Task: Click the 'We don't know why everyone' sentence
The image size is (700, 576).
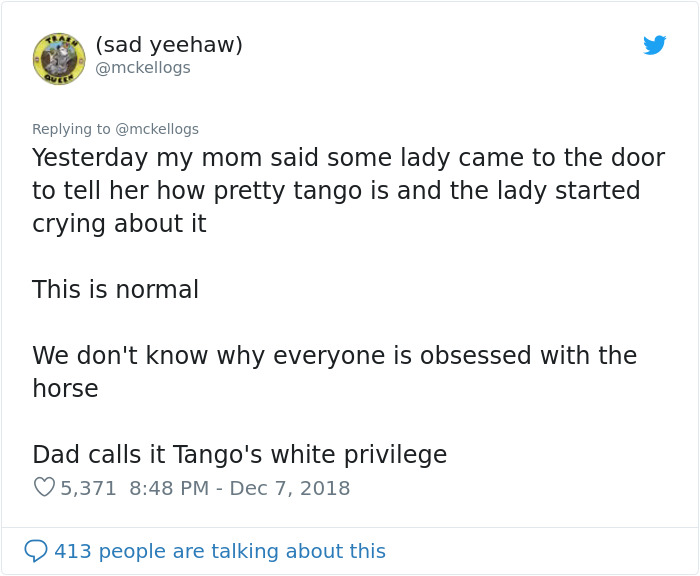Action: click(334, 371)
